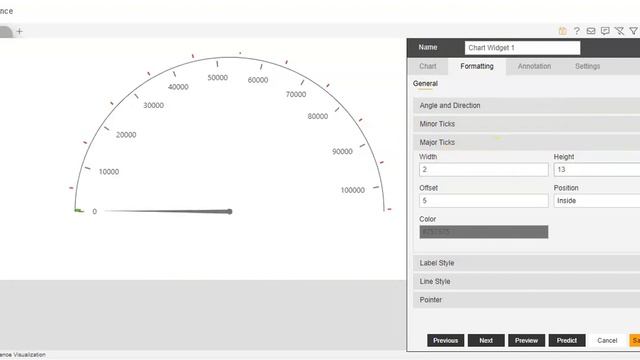This screenshot has height=360, width=640.
Task: Click the 80000 gauge label
Action: click(x=318, y=116)
